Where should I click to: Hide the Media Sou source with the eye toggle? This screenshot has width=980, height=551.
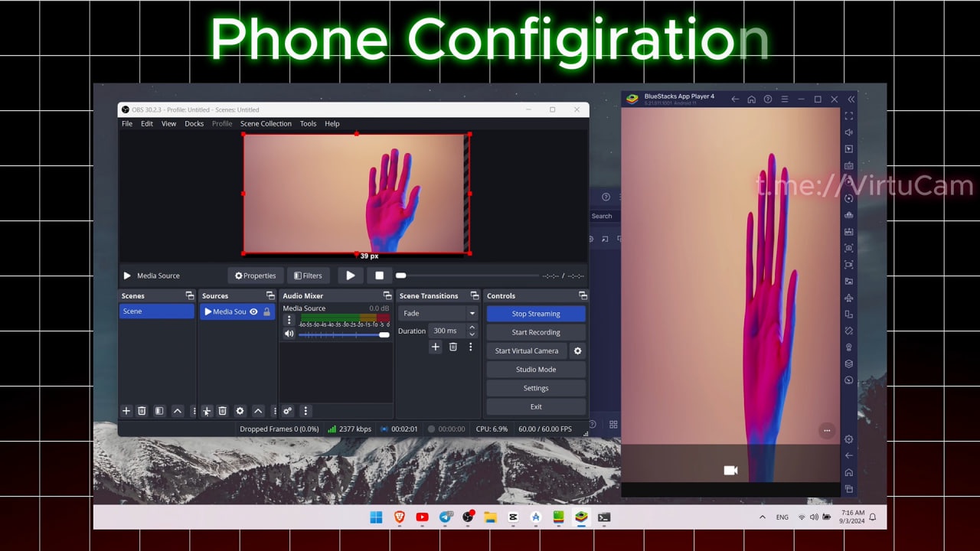[x=254, y=311]
